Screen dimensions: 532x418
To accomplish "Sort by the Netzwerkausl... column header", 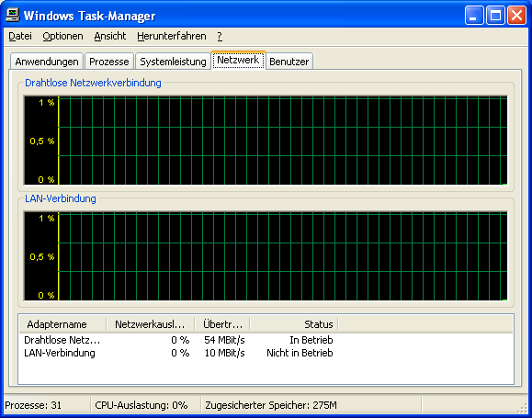I will (x=151, y=324).
